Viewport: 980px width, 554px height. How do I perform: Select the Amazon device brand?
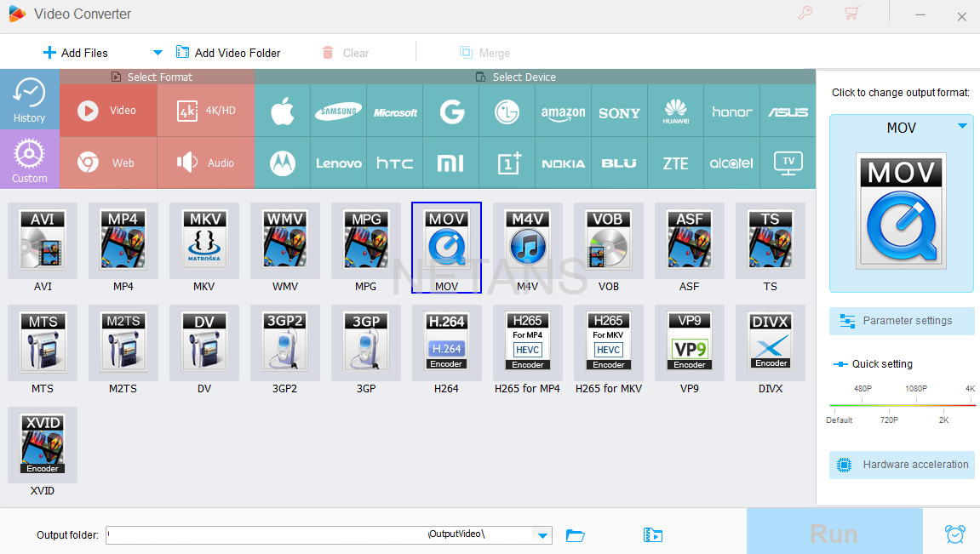[563, 111]
